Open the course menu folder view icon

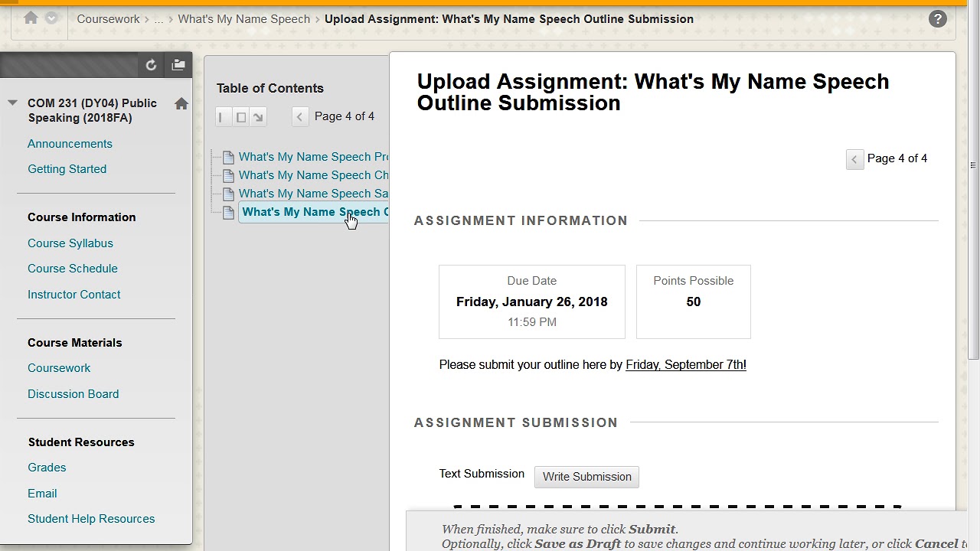click(x=178, y=65)
